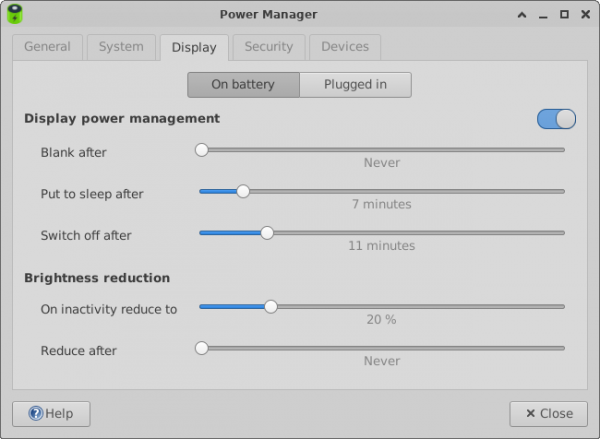Viewport: 600px width, 439px height.
Task: Select the Plugged in mode button
Action: pyautogui.click(x=355, y=85)
